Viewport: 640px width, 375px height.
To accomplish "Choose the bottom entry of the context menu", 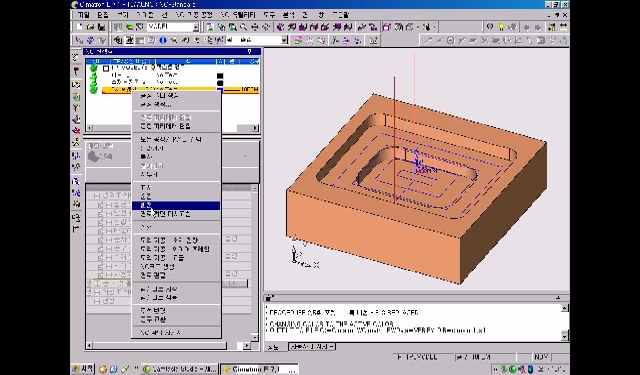I will point(176,333).
